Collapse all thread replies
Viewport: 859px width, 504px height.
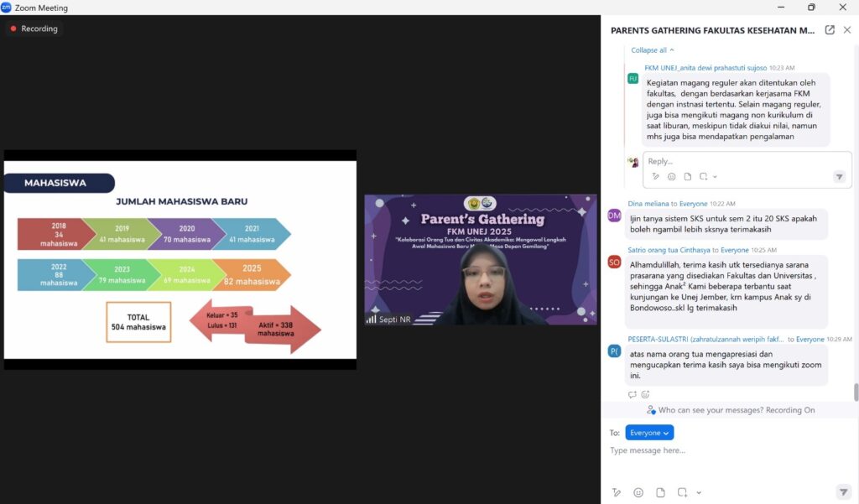click(653, 50)
